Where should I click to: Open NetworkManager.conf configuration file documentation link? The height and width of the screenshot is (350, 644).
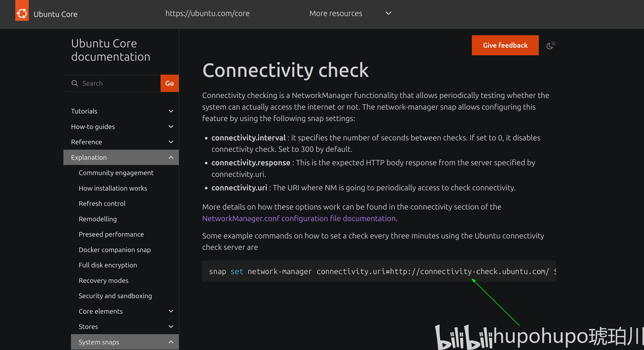(299, 219)
